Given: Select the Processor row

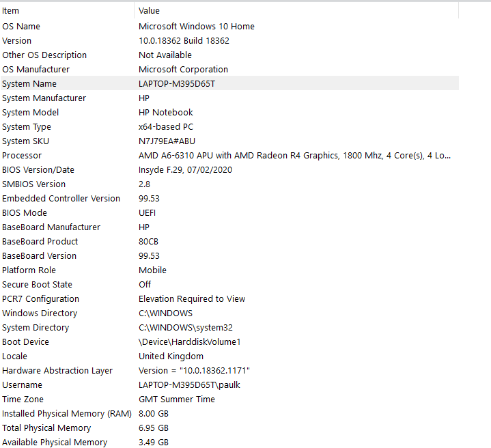Looking at the screenshot, I should point(229,155).
